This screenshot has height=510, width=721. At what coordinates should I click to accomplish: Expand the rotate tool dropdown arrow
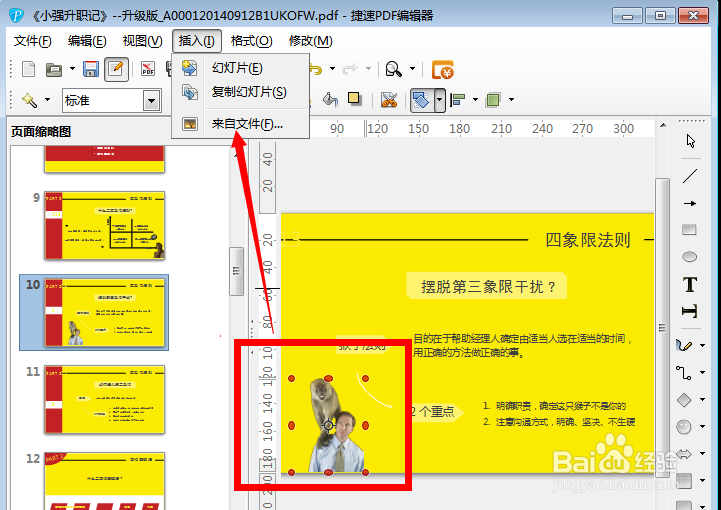click(x=440, y=100)
